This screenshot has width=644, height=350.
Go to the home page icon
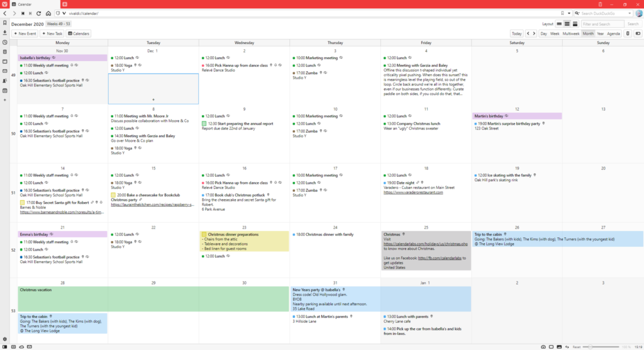pyautogui.click(x=48, y=13)
